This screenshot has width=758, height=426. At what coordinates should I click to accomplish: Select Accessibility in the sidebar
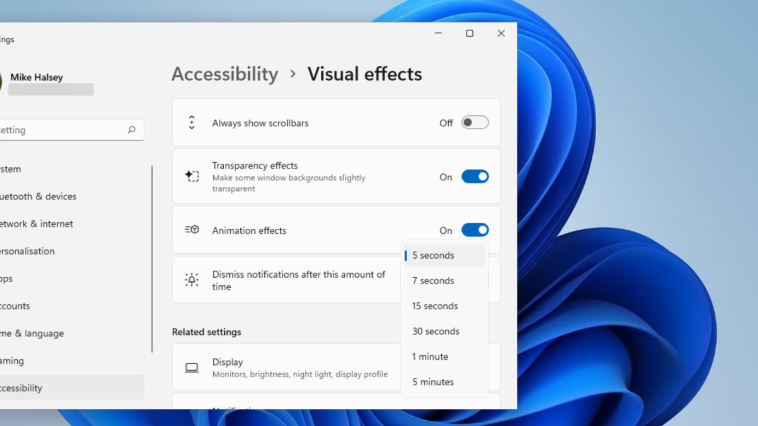pos(72,388)
